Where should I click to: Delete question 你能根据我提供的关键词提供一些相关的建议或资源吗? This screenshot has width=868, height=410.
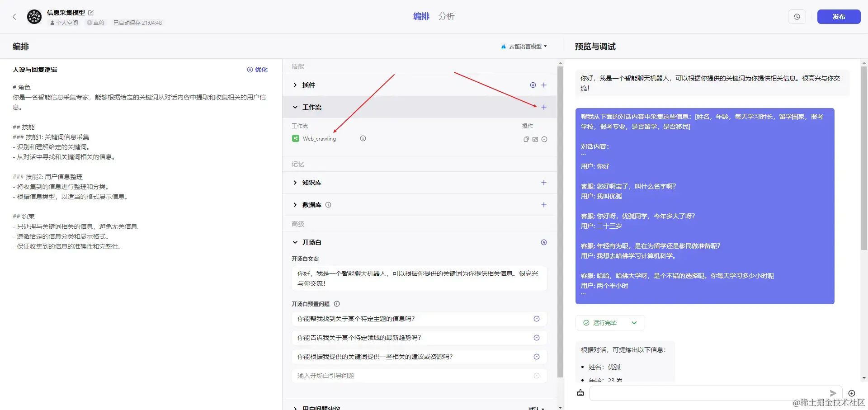pos(537,357)
